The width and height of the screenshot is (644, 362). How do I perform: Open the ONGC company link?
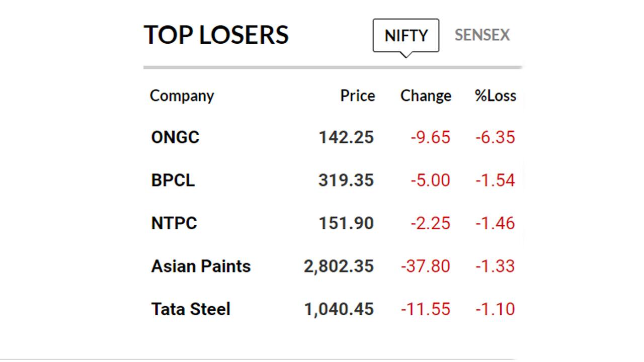[x=175, y=137]
